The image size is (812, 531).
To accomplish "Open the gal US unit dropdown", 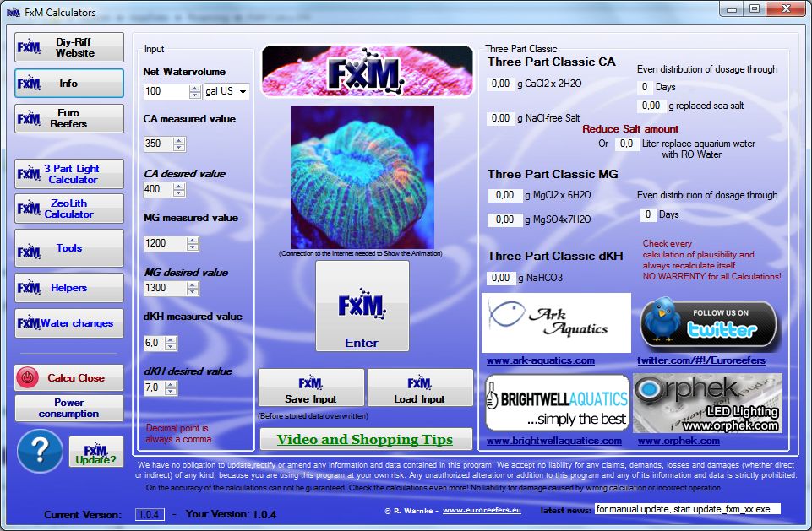I will tap(226, 91).
